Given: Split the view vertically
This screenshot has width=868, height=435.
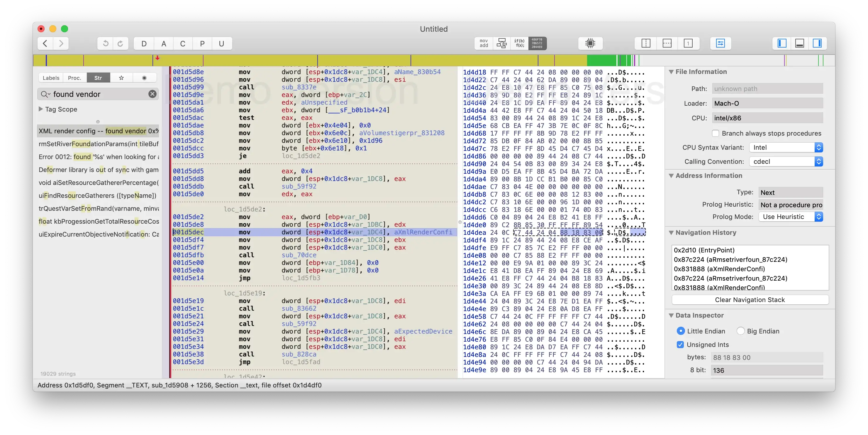Looking at the screenshot, I should click(x=646, y=43).
